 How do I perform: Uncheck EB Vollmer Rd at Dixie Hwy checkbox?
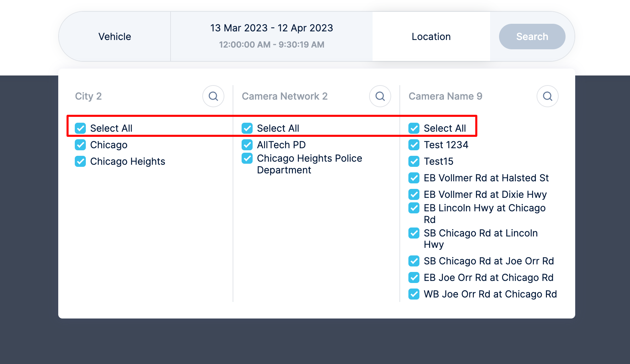point(414,194)
